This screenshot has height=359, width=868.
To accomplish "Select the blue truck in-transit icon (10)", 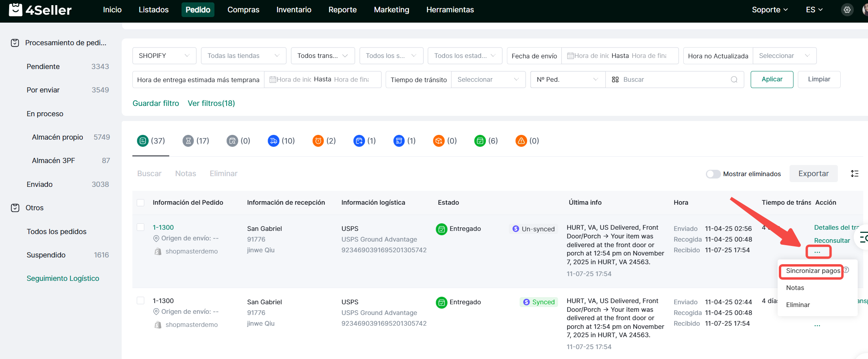I will pos(273,141).
